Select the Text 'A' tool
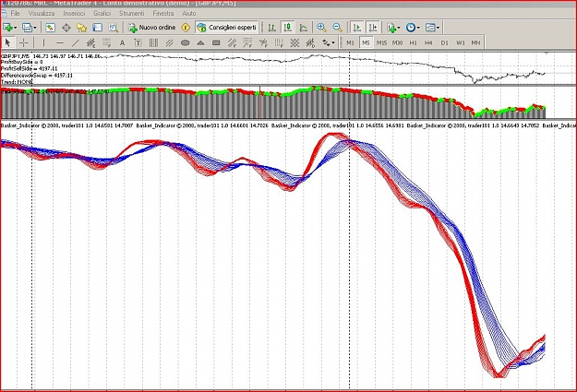The image size is (577, 392). (122, 43)
